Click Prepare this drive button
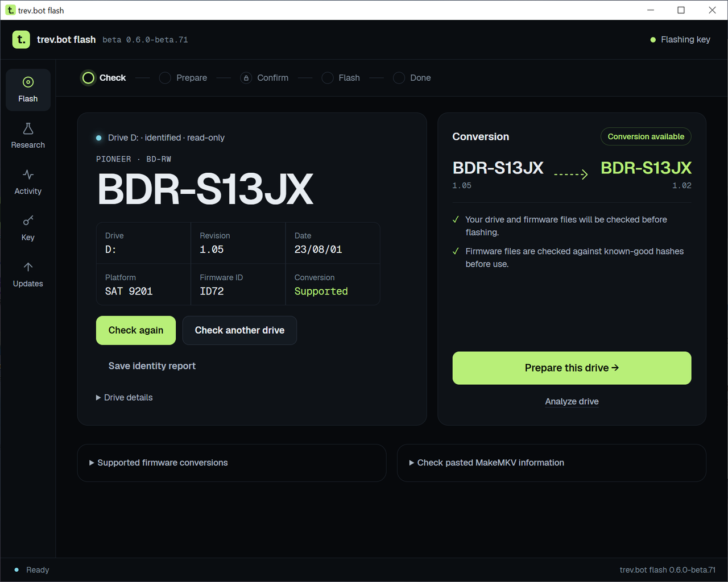728x582 pixels. 572,368
